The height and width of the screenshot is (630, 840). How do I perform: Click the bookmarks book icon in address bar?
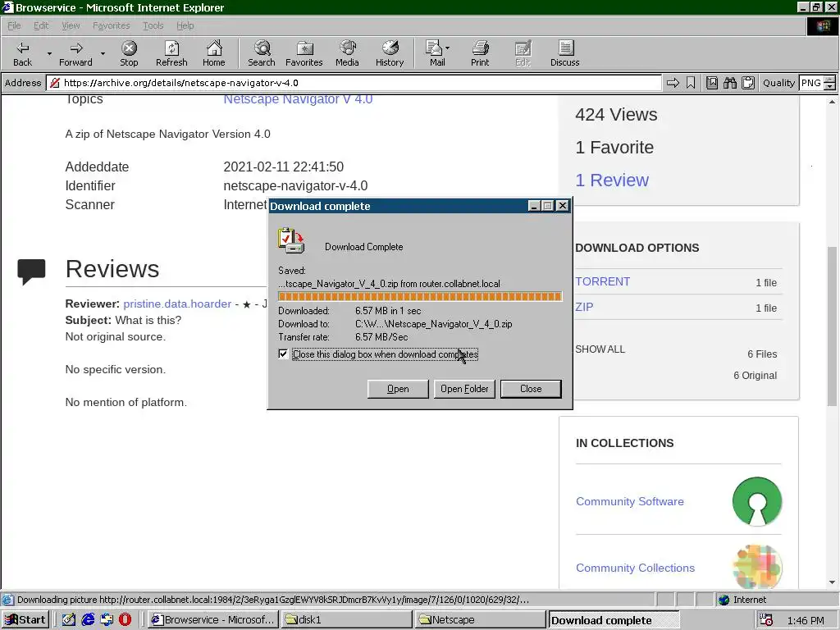(x=712, y=83)
